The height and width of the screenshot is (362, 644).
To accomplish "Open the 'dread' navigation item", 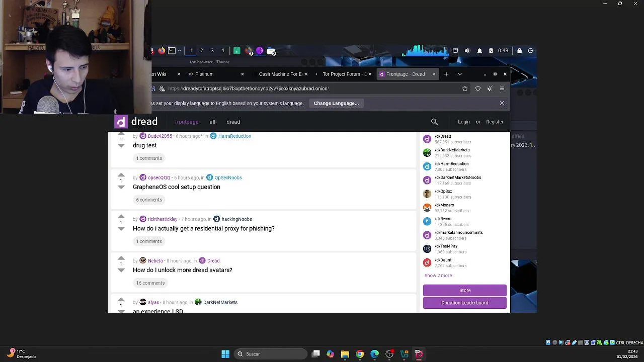I will point(233,122).
